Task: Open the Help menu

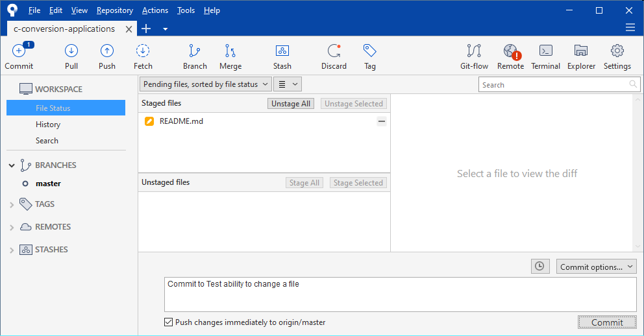Action: pyautogui.click(x=212, y=10)
